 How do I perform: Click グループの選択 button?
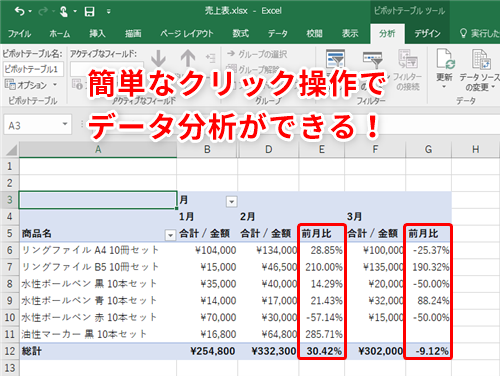(x=257, y=54)
